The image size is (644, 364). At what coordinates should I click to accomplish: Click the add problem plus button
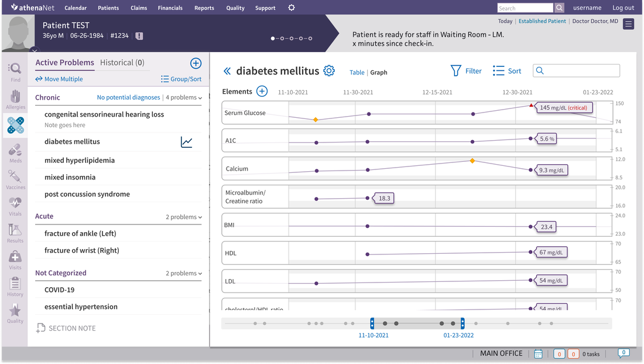pyautogui.click(x=196, y=63)
